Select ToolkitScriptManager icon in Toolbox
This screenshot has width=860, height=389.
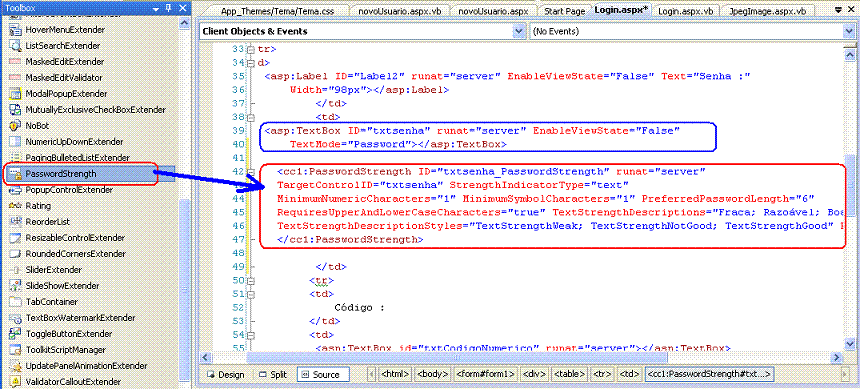coord(15,349)
